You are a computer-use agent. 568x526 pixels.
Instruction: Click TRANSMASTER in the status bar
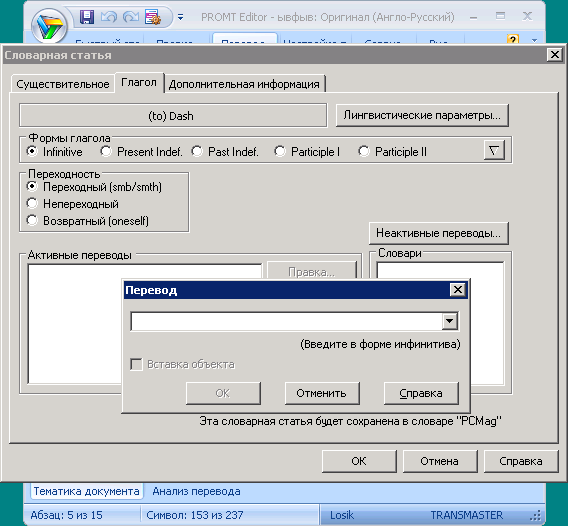(467, 515)
